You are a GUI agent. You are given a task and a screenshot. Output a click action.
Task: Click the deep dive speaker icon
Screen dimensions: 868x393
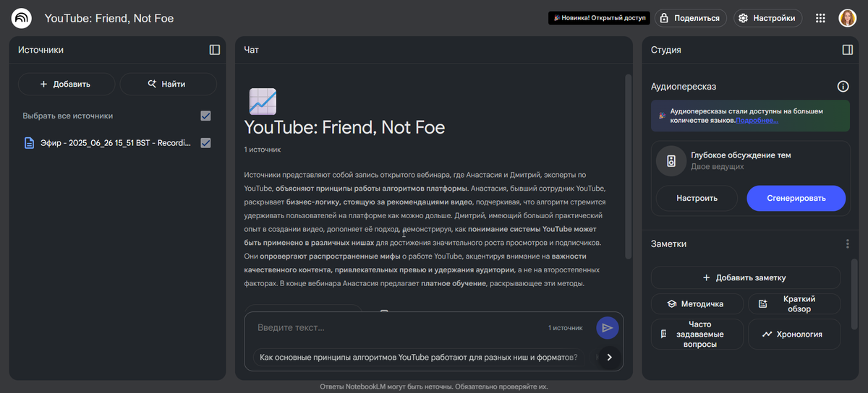click(x=671, y=161)
